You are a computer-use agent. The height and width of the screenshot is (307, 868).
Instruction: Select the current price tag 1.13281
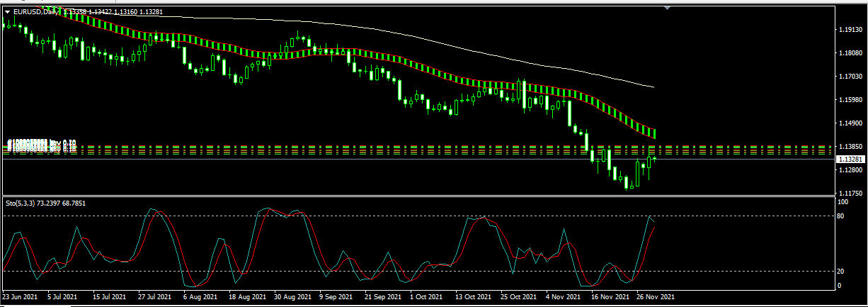[849, 160]
